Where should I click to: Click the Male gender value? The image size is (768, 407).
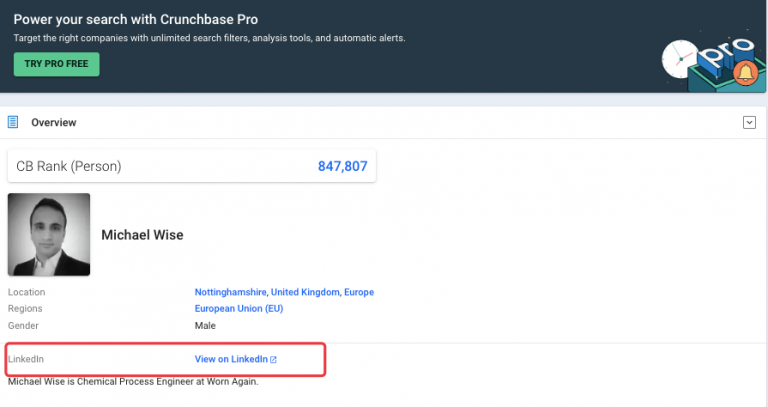point(205,325)
